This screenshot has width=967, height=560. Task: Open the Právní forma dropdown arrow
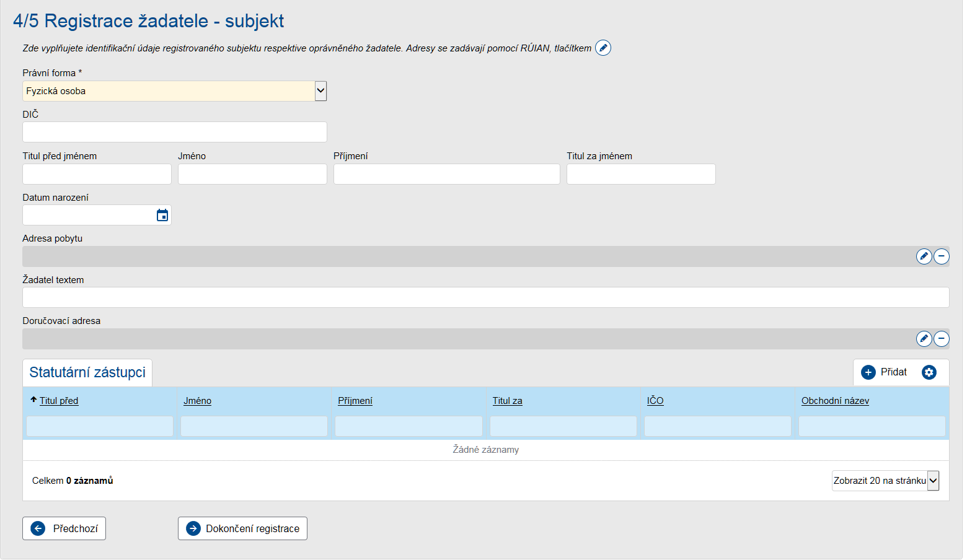pyautogui.click(x=320, y=90)
